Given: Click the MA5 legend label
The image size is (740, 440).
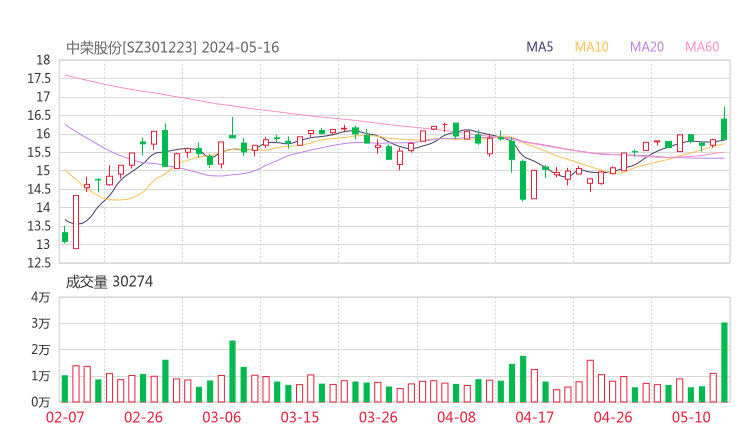Looking at the screenshot, I should [x=539, y=47].
